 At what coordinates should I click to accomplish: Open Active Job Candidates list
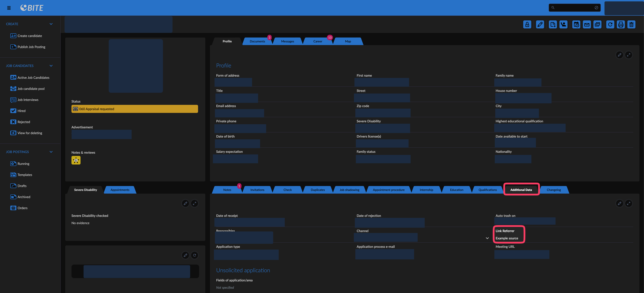click(33, 78)
